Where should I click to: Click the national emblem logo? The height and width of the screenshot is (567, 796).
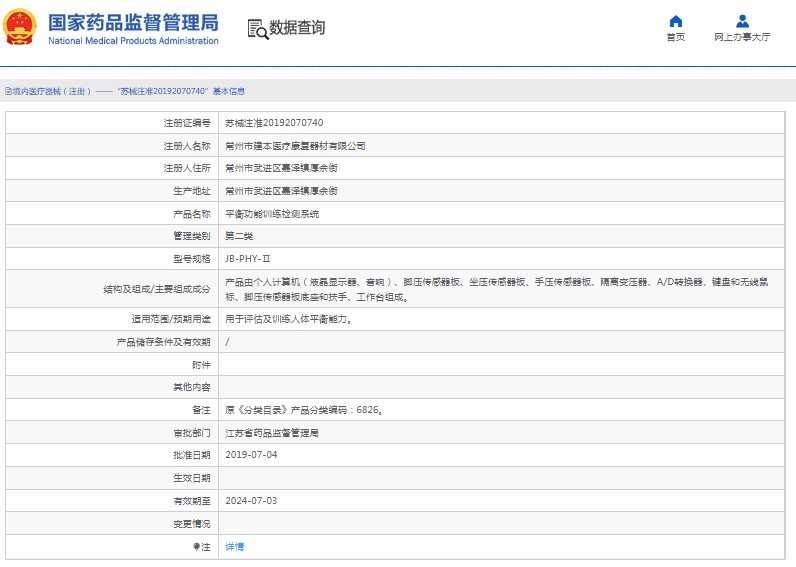pyautogui.click(x=20, y=26)
